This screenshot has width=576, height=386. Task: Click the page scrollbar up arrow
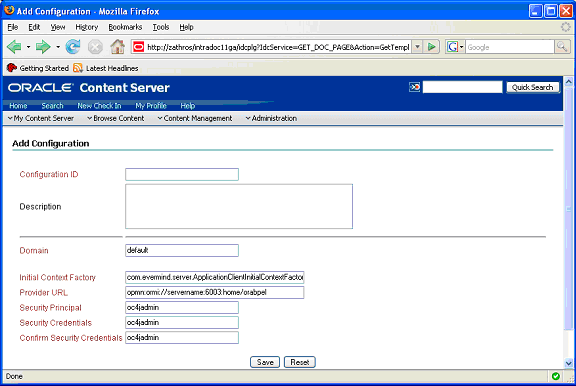pyautogui.click(x=569, y=82)
